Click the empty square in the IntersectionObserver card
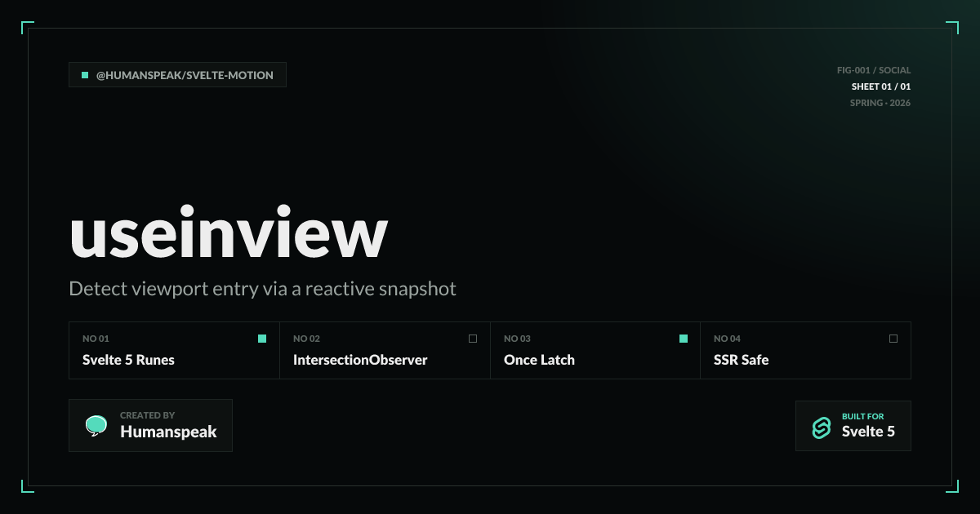980x514 pixels. [473, 339]
